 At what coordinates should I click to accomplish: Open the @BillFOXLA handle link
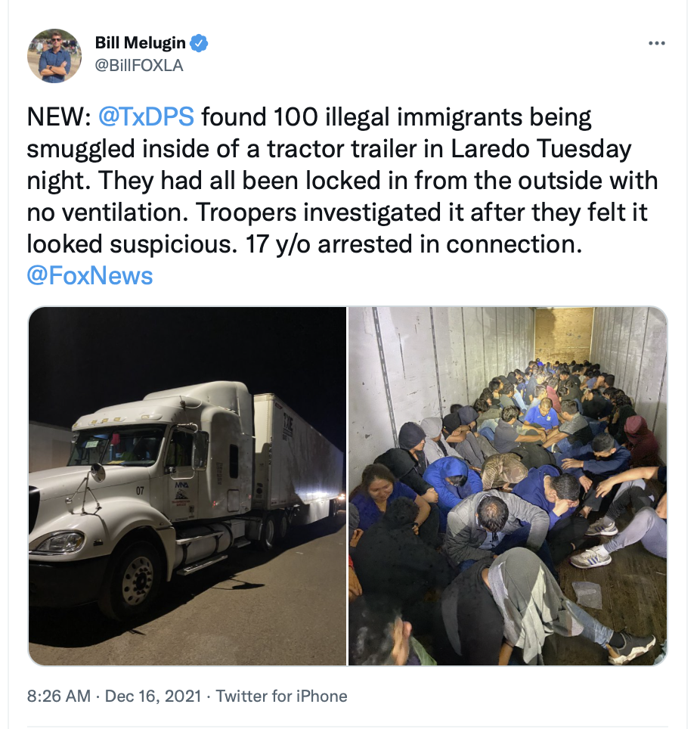click(139, 66)
